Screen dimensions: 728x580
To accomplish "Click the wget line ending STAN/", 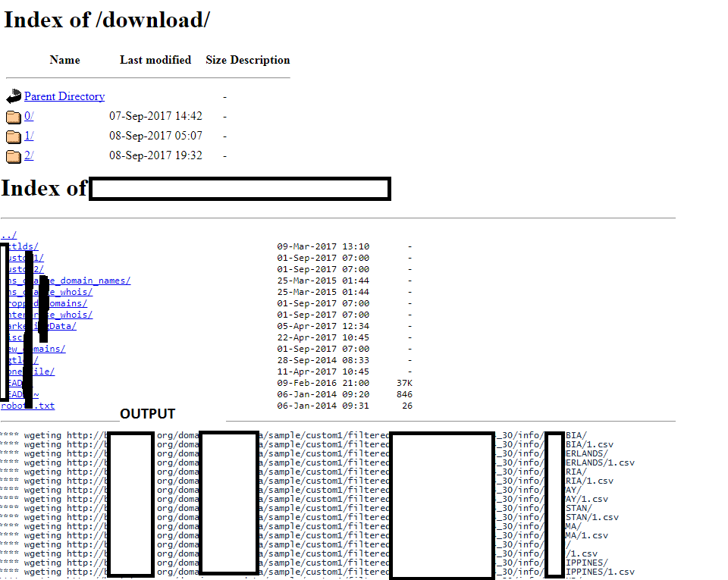I will pyautogui.click(x=297, y=508).
